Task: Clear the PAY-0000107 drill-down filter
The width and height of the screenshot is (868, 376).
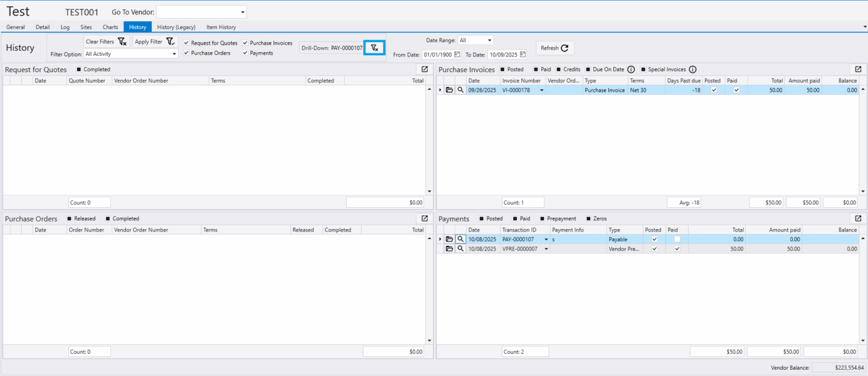Action: 374,48
